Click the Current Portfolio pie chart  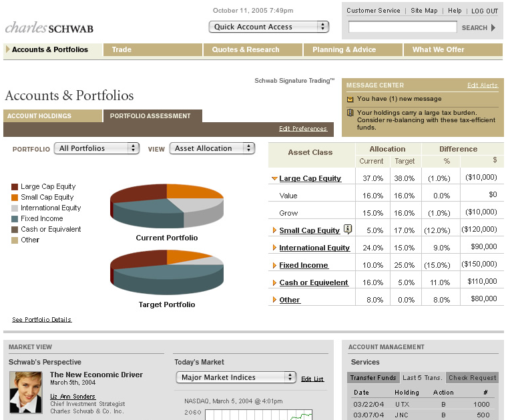(167, 206)
